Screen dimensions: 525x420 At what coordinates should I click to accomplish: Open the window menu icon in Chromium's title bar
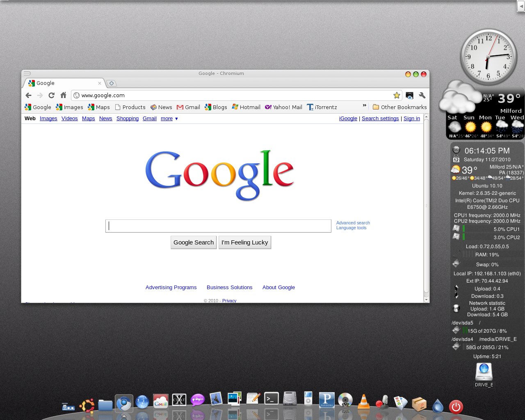click(x=27, y=73)
